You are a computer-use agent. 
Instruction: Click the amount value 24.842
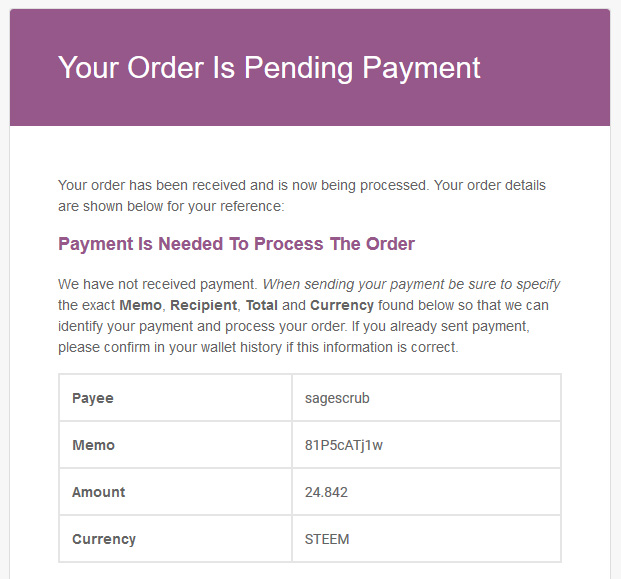pyautogui.click(x=326, y=492)
